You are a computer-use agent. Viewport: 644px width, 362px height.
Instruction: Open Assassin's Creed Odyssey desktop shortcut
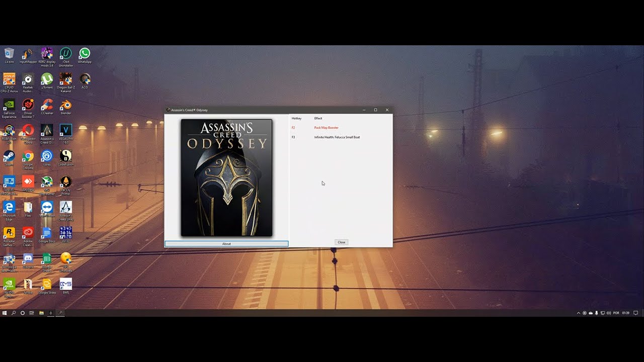coord(47,134)
